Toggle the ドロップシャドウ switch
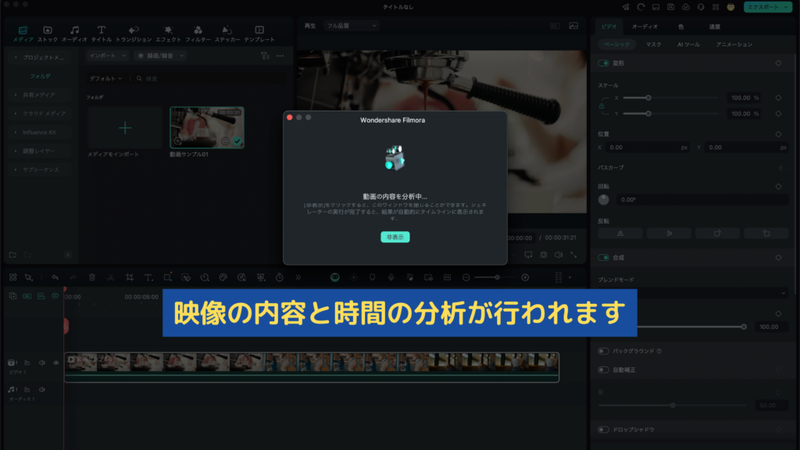800x450 pixels. click(604, 430)
